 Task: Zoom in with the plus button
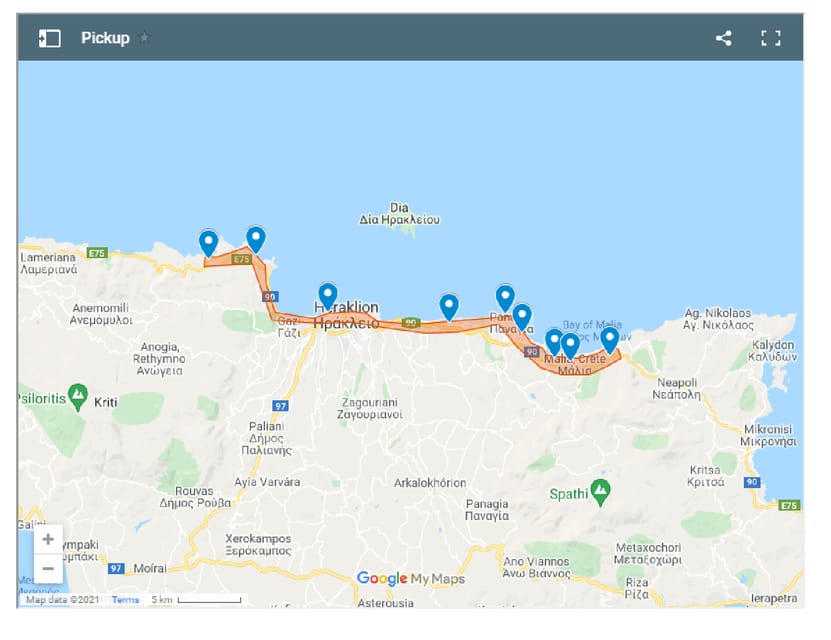48,539
